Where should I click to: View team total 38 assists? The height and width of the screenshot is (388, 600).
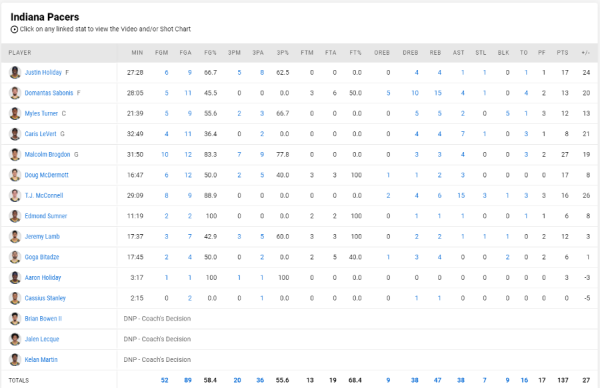coord(461,380)
